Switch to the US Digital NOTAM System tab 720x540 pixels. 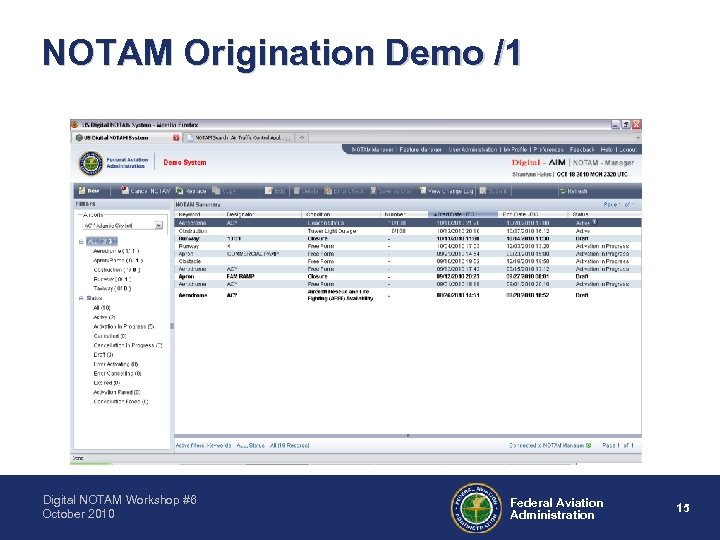pos(127,137)
